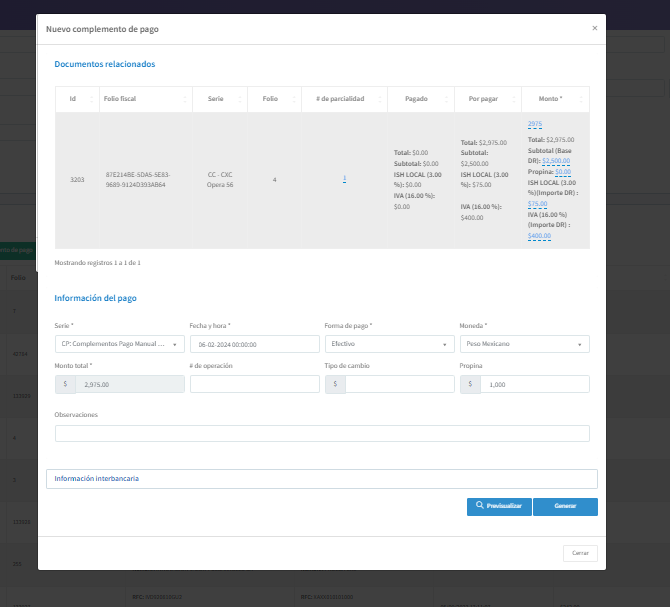
Task: Focus the # de operación field
Action: click(255, 384)
